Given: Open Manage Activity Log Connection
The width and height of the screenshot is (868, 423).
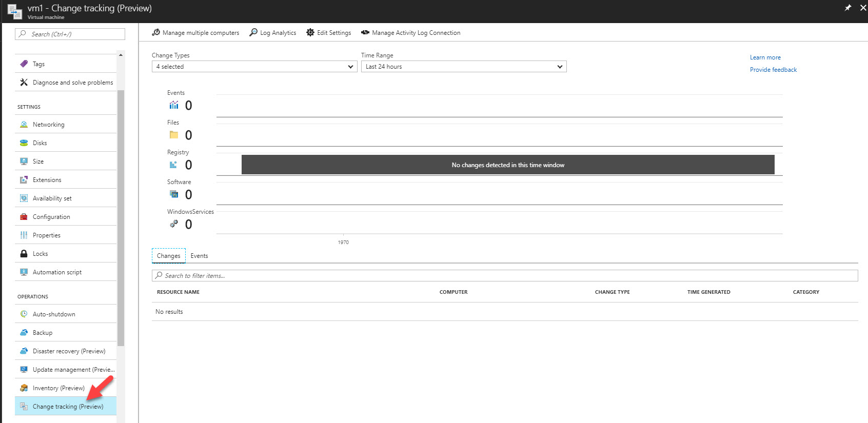Looking at the screenshot, I should pyautogui.click(x=411, y=33).
